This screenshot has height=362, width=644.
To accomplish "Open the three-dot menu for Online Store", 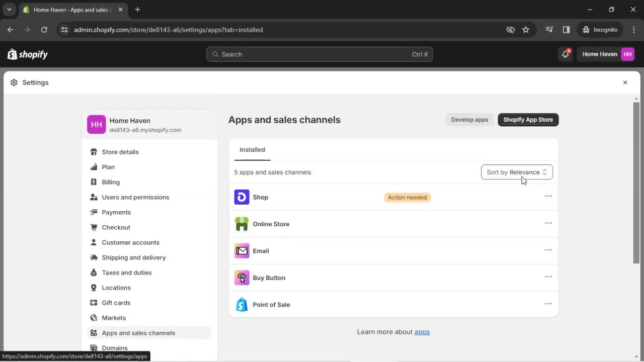I will 548,223.
